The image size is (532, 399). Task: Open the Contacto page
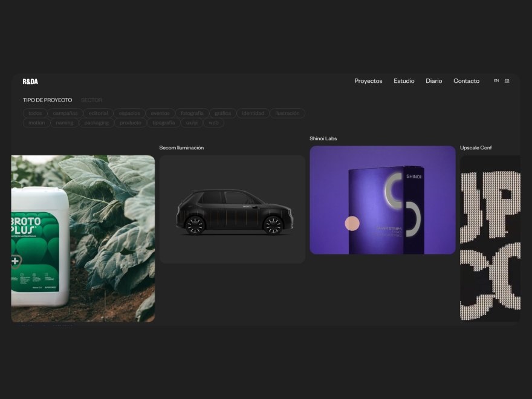click(466, 81)
